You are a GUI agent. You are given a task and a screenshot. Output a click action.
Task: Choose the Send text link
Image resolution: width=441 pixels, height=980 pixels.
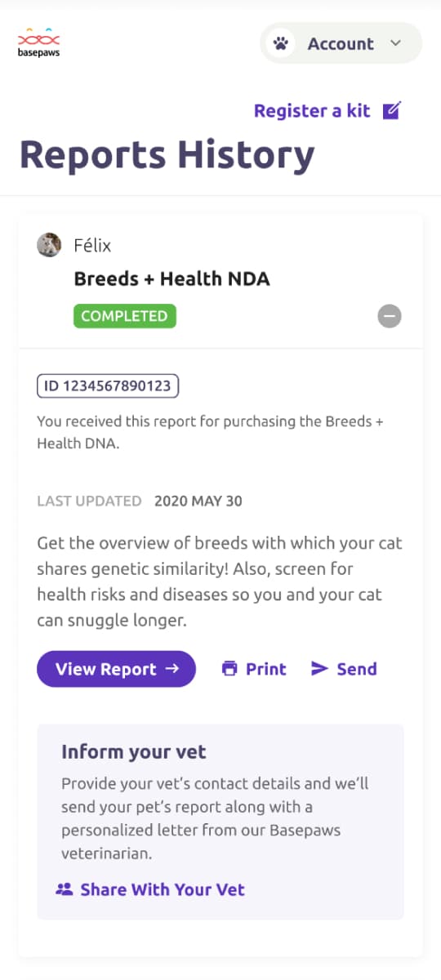point(357,669)
